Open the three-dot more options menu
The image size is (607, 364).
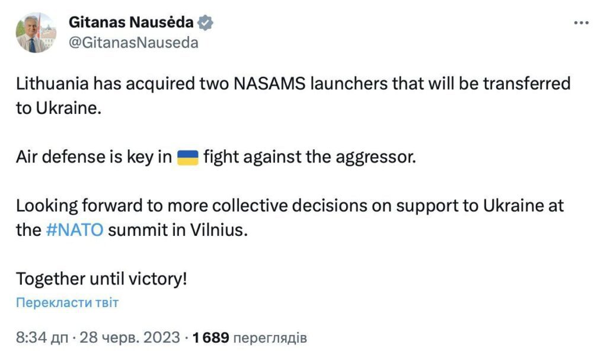[x=581, y=23]
